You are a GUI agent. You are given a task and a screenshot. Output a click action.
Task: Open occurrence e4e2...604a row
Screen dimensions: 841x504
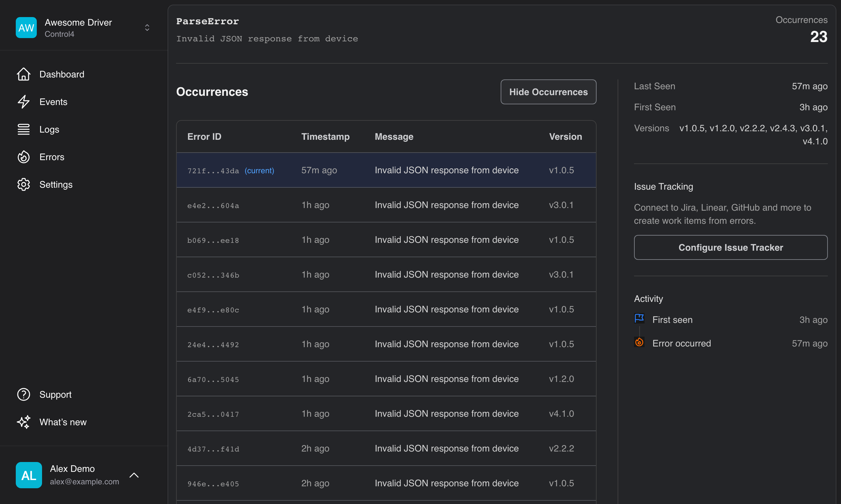coord(386,205)
